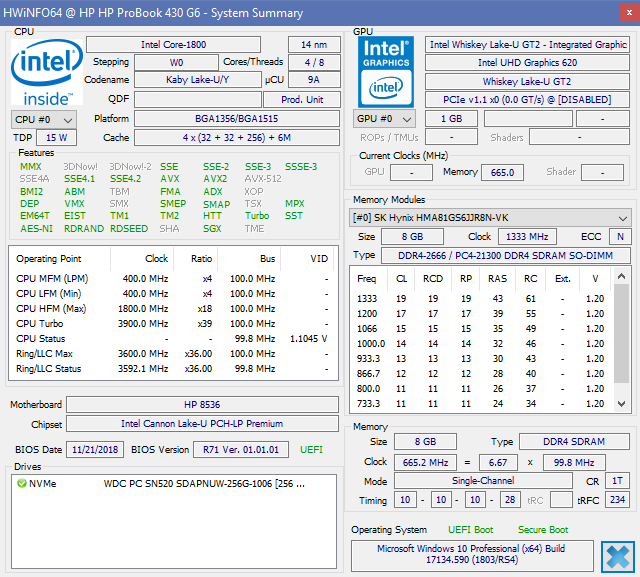Click the Intel inside CPU logo
Screen dimensions: 640x577
click(x=47, y=72)
